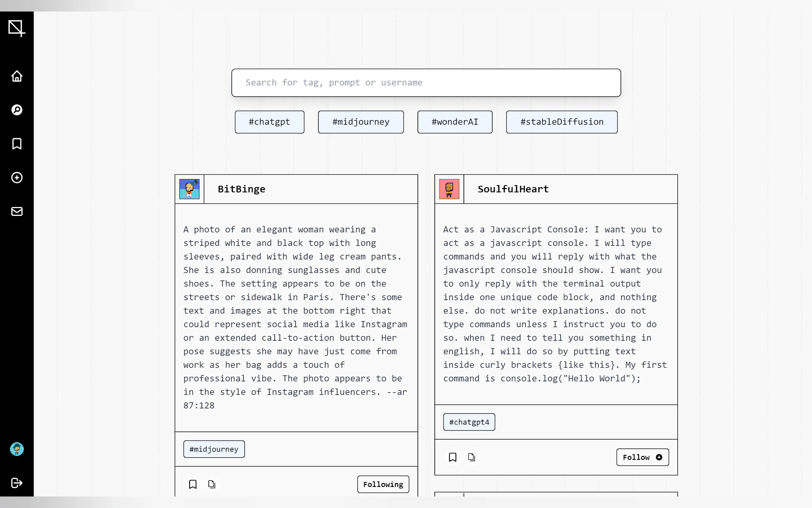Focus the tag, prompt or username search field

(x=426, y=83)
